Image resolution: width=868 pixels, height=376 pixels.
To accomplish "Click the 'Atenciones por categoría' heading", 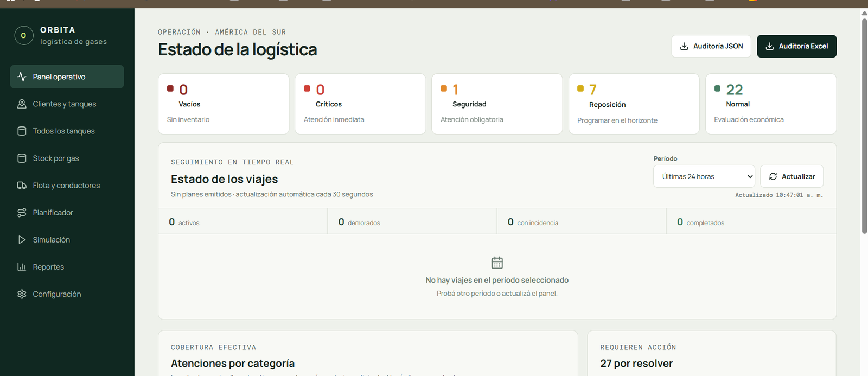I will pos(233,363).
